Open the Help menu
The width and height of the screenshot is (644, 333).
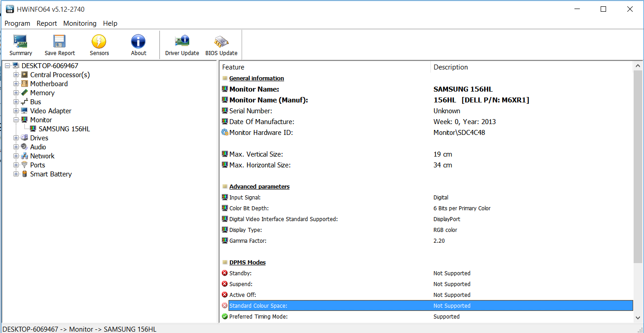pos(110,23)
